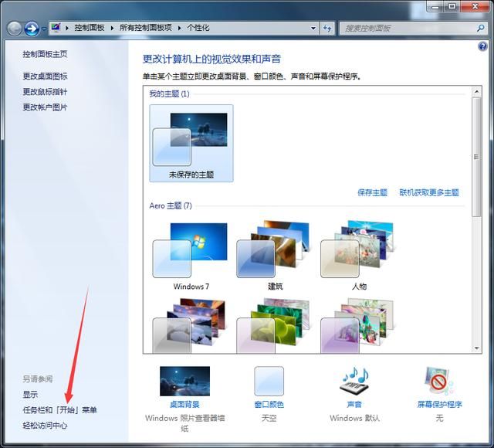Select 所有控制面板项 breadcrumb
Image resolution: width=494 pixels, height=448 pixels.
(146, 28)
